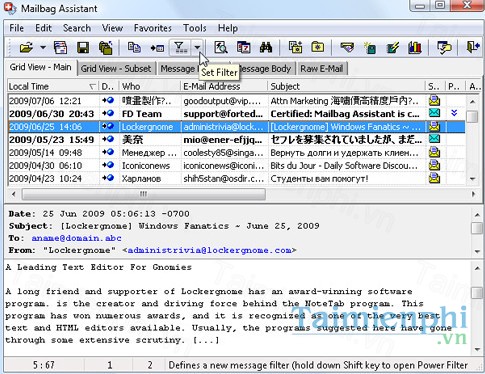Click the Set Filter funnel icon
485x374 pixels.
tap(180, 48)
